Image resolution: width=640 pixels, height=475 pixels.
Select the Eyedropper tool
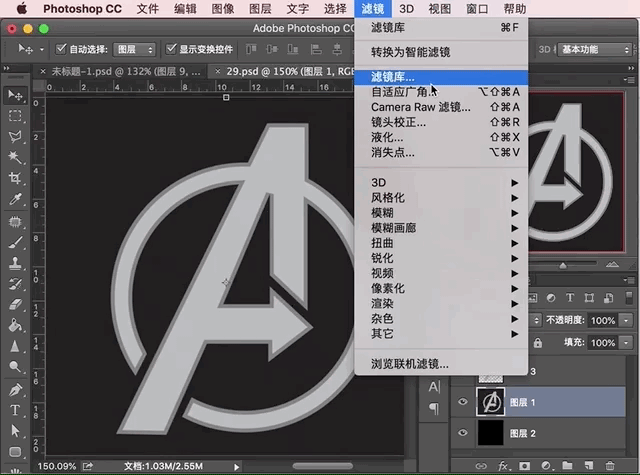click(16, 200)
